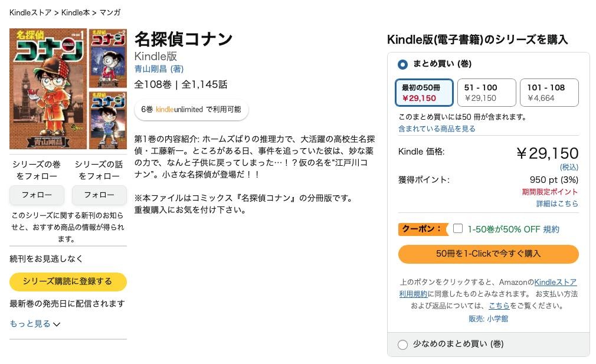This screenshot has height=364, width=596.
Task: Choose the 最初の50冊 bundle option
Action: pyautogui.click(x=424, y=93)
